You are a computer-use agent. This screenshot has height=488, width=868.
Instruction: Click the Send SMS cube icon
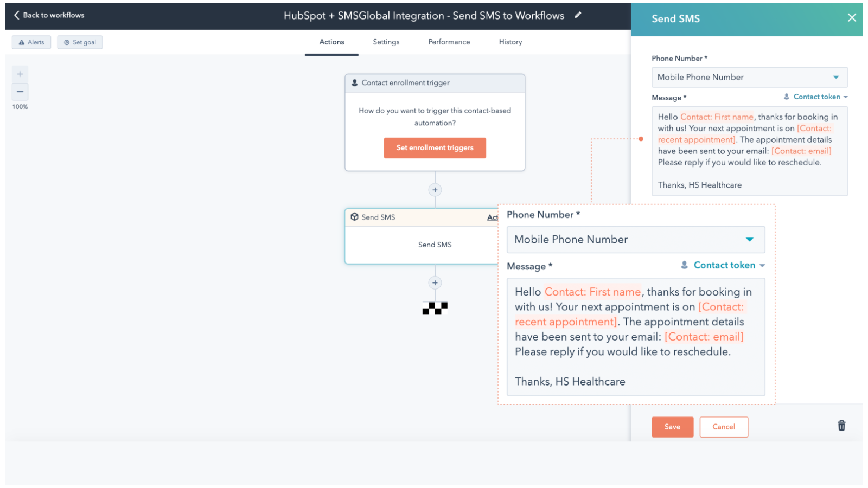354,217
